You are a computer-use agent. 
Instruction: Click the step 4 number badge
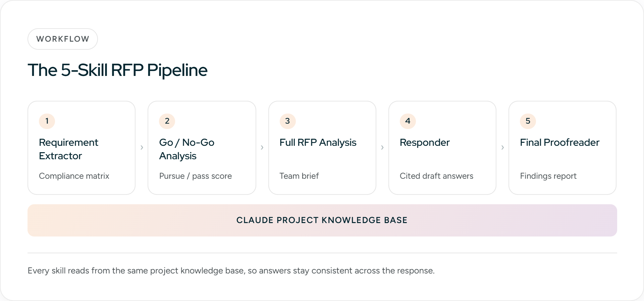coord(408,121)
